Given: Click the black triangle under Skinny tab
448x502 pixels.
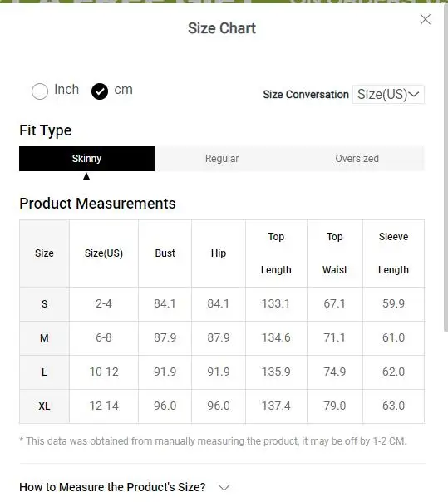Looking at the screenshot, I should pyautogui.click(x=86, y=176).
